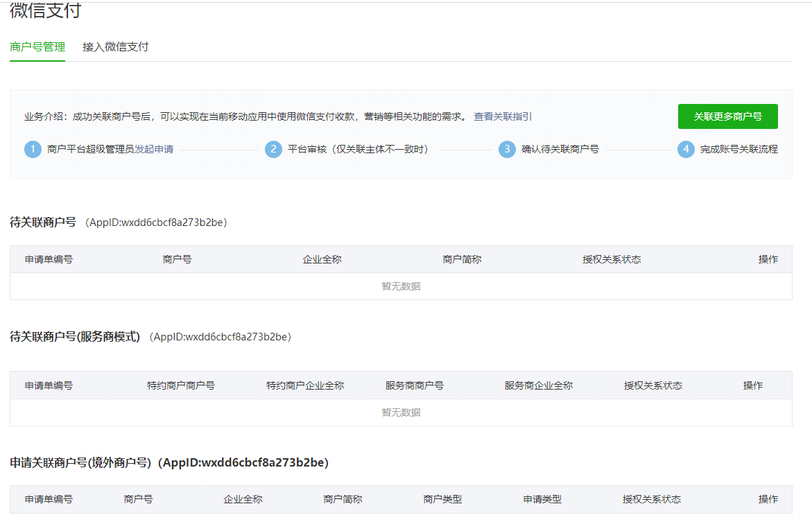Click 暂无数据 in the 待关联商户号 table
The width and height of the screenshot is (812, 531).
click(401, 287)
